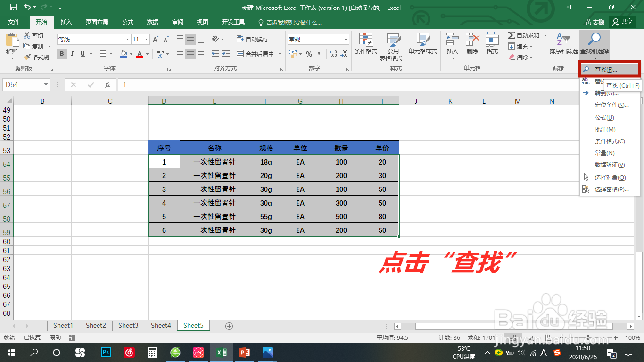Toggle italic formatting
Viewport: 644px width, 362px height.
[71, 54]
